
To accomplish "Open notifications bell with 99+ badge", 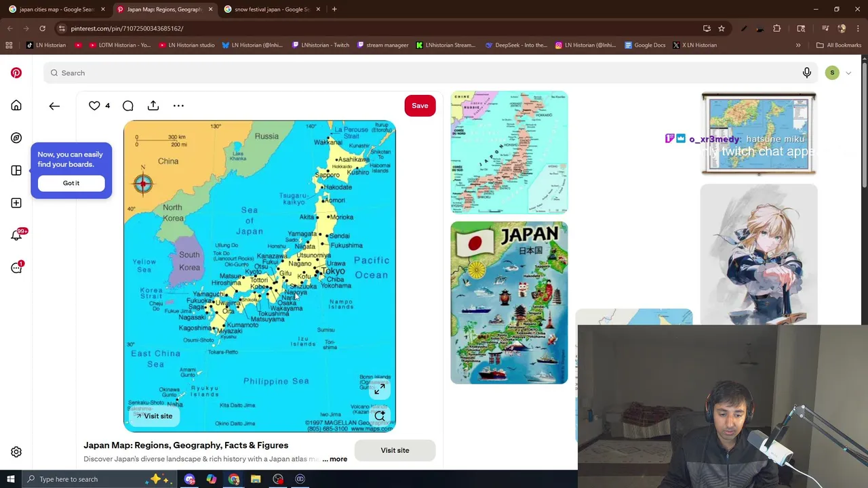I will click(17, 235).
